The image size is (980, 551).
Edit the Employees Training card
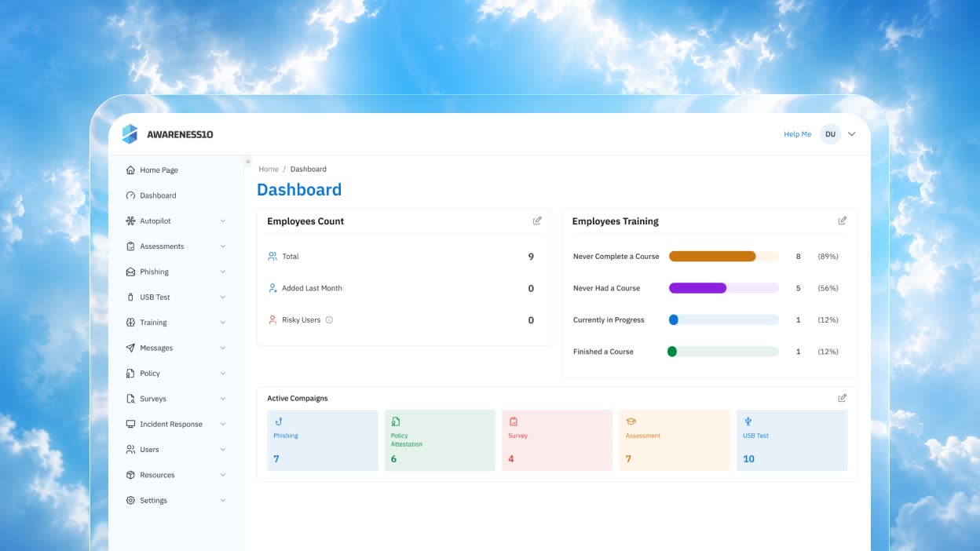(842, 221)
